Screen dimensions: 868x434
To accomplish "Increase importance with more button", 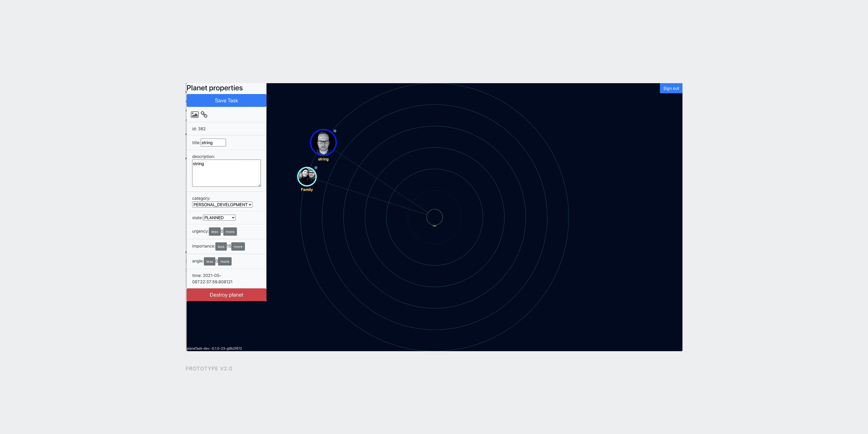I will point(238,247).
